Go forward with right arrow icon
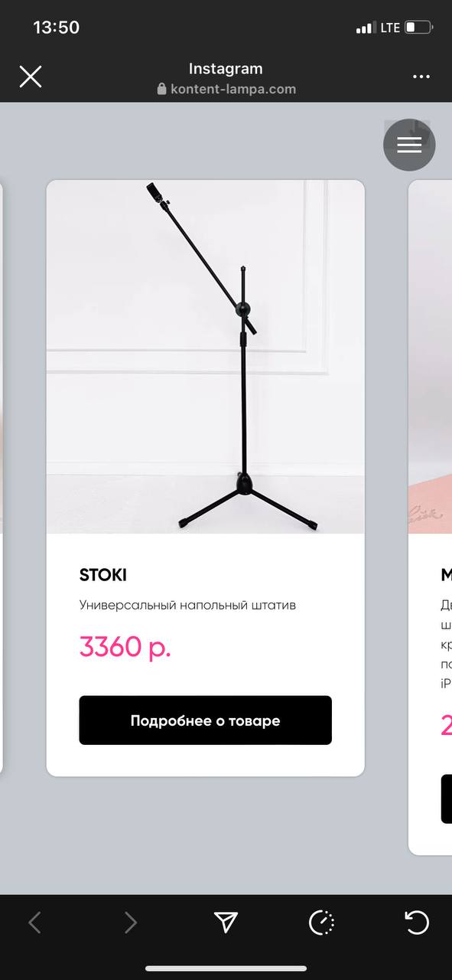The height and width of the screenshot is (980, 452). (131, 923)
